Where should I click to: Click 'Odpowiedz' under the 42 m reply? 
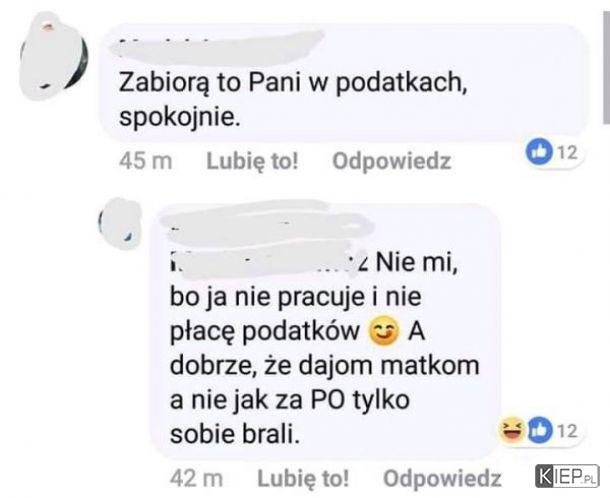[x=442, y=478]
